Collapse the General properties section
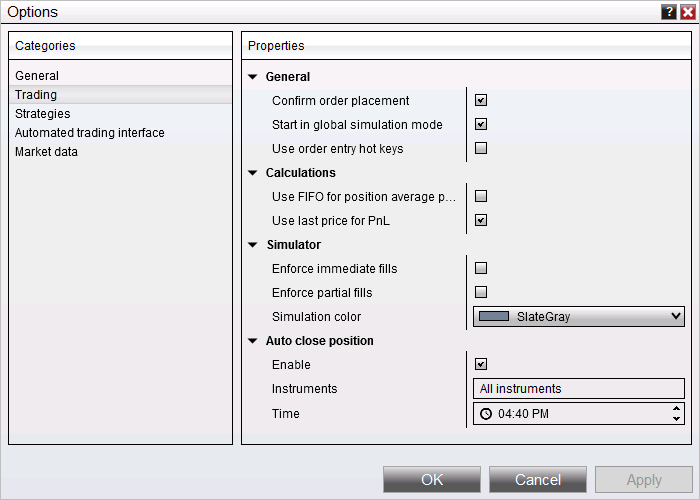This screenshot has width=700, height=500. coord(253,77)
